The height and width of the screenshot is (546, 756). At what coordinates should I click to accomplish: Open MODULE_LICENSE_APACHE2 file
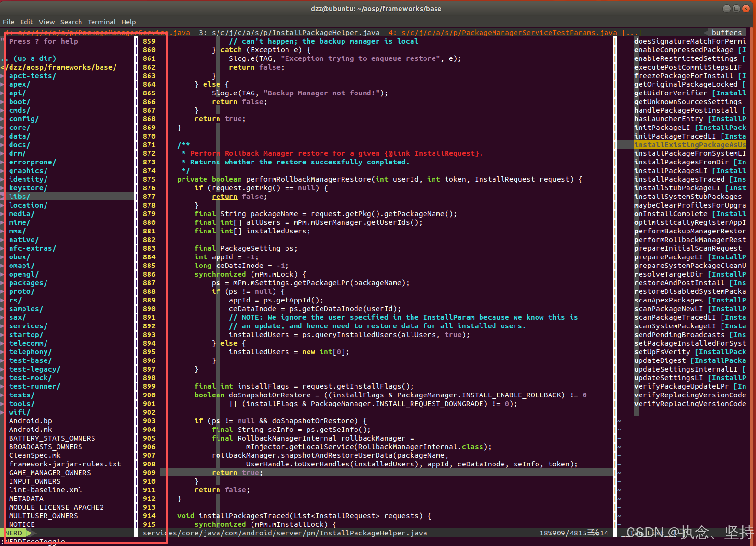click(x=56, y=507)
